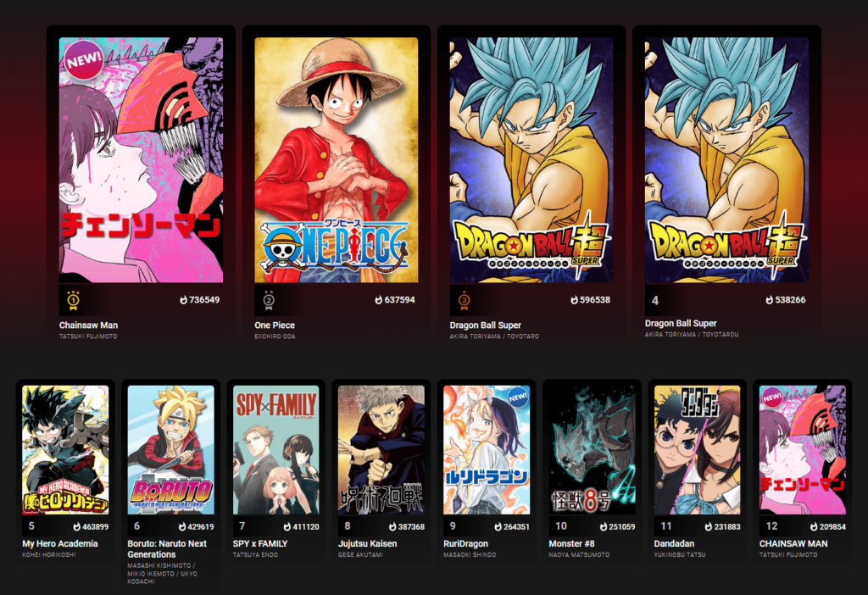The image size is (868, 595).
Task: Click the vote count 637594
Action: 400,300
